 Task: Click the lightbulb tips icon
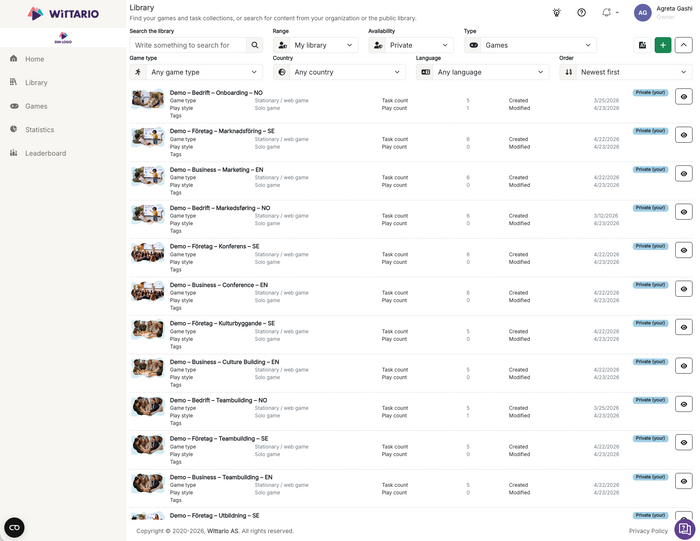(x=557, y=12)
